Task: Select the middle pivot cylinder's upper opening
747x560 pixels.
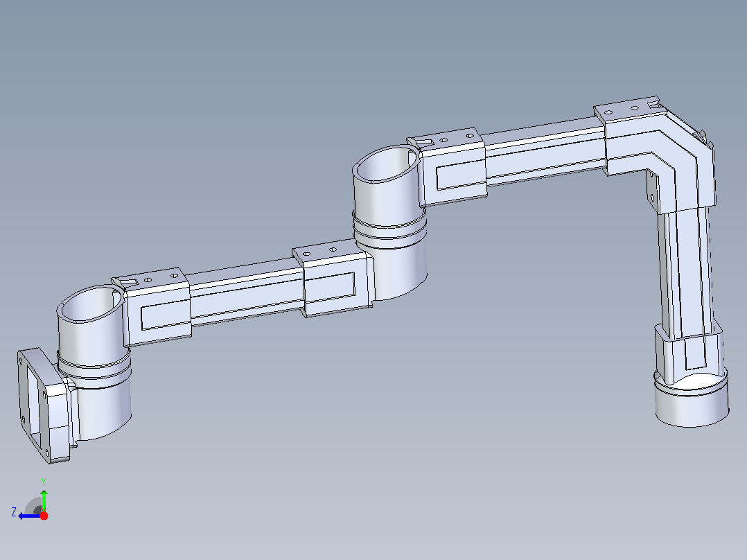Action: [x=387, y=164]
